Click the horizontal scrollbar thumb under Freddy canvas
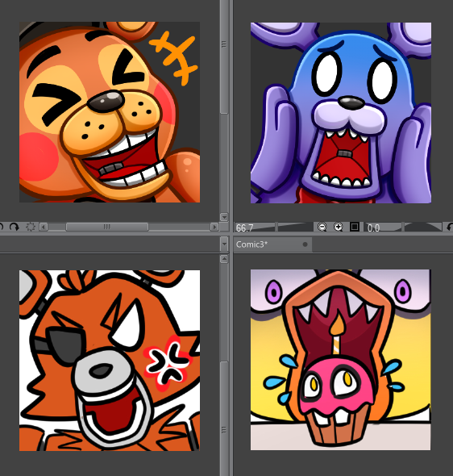The height and width of the screenshot is (476, 453). point(107,227)
